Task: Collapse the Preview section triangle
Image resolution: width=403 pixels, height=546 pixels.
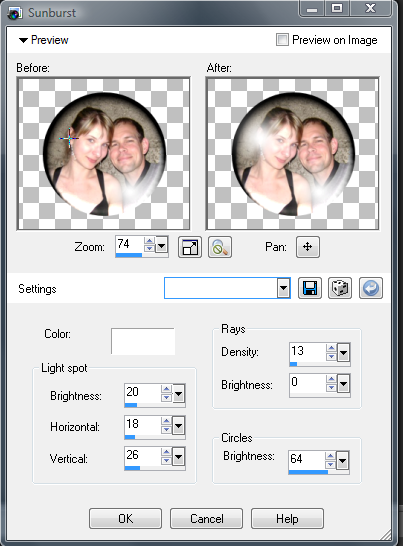Action: click(x=23, y=40)
